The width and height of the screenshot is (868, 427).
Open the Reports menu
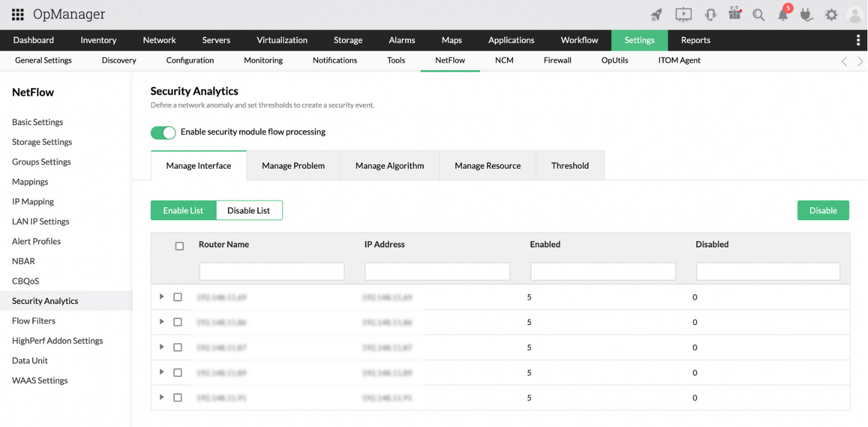click(x=696, y=40)
